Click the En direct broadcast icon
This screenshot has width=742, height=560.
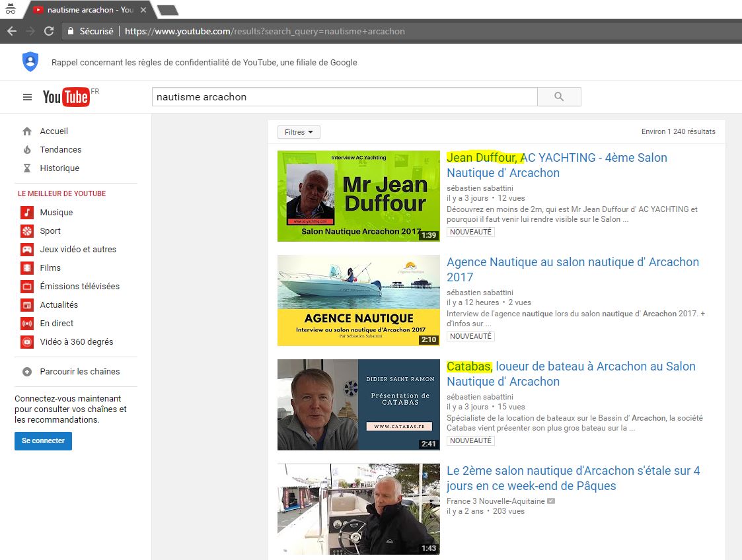pos(27,323)
